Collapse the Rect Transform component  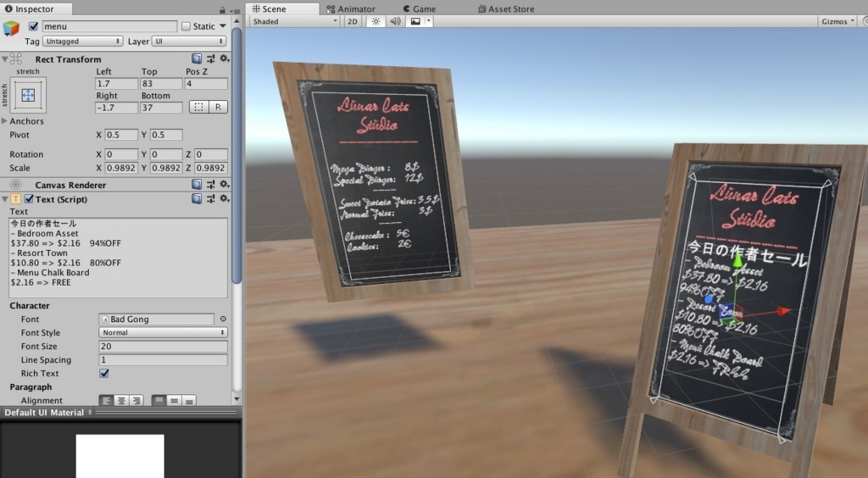[4, 59]
